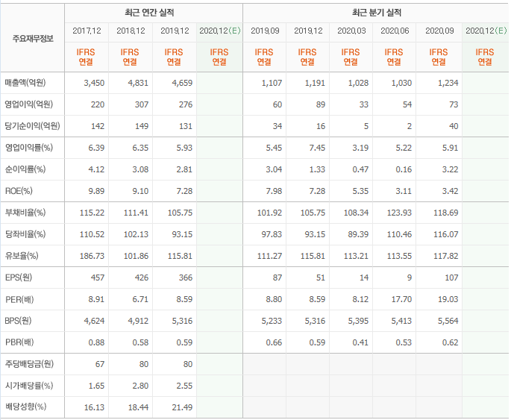
Task: Select the 2020.03 quarterly column header
Action: (351, 31)
